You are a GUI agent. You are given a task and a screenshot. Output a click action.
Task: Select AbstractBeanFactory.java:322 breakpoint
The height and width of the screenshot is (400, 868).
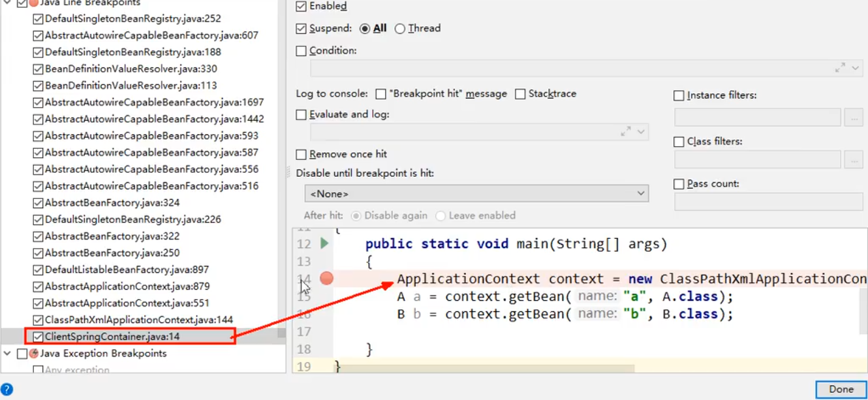click(112, 236)
